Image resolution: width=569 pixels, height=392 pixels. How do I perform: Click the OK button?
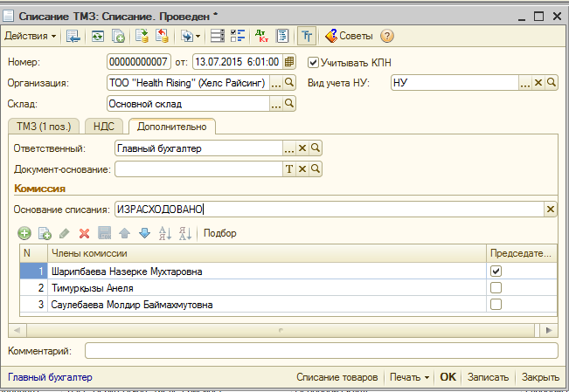[448, 377]
